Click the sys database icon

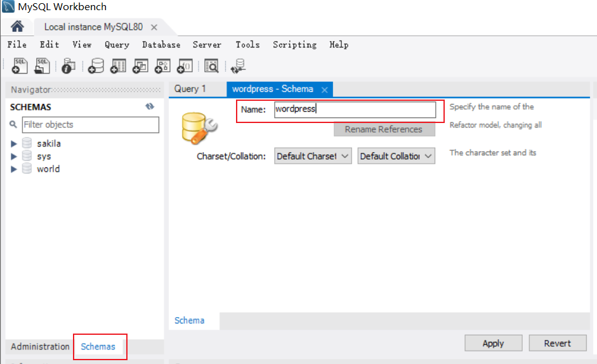pyautogui.click(x=27, y=156)
